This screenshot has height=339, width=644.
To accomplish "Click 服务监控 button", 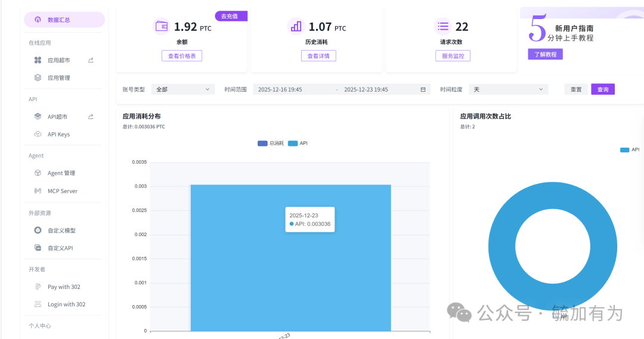I will pos(453,56).
